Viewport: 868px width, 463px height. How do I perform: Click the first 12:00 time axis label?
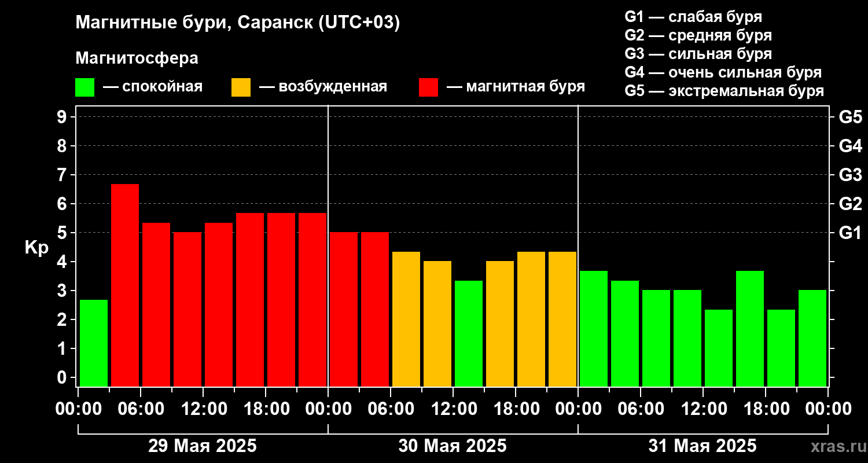pyautogui.click(x=203, y=409)
